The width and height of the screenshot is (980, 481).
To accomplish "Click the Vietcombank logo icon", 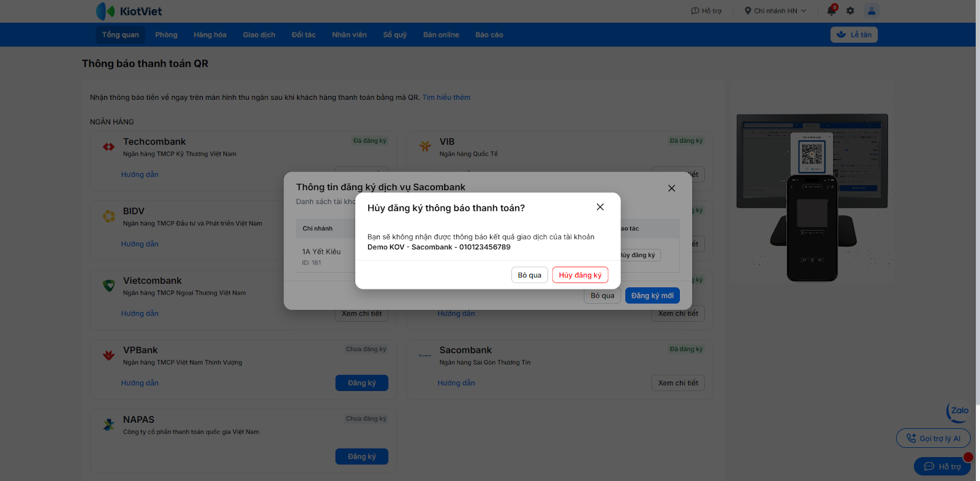I will coord(109,286).
